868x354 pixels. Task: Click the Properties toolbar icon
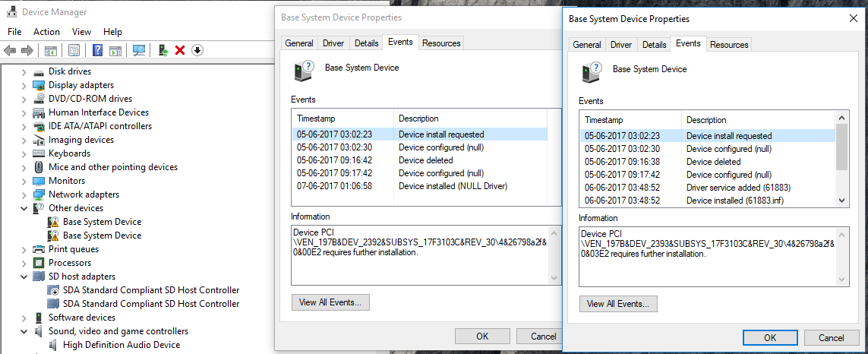coord(74,51)
